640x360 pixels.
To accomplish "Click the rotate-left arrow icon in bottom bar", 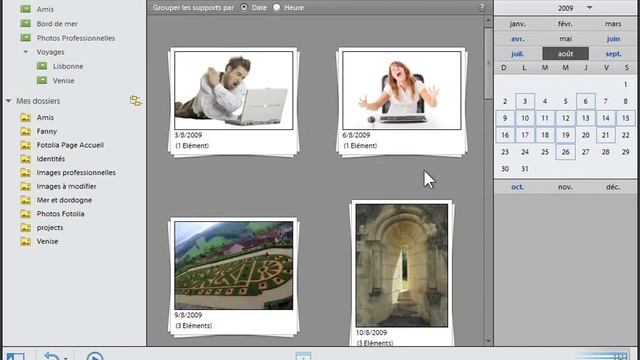I will (52, 356).
